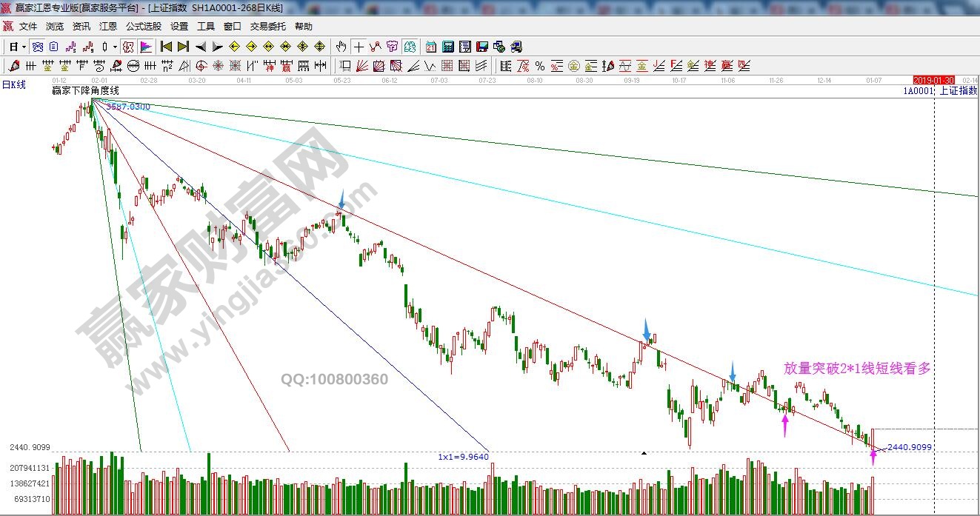Screen dimensions: 980x516
Task: Open the 江恩 menu
Action: coord(108,26)
